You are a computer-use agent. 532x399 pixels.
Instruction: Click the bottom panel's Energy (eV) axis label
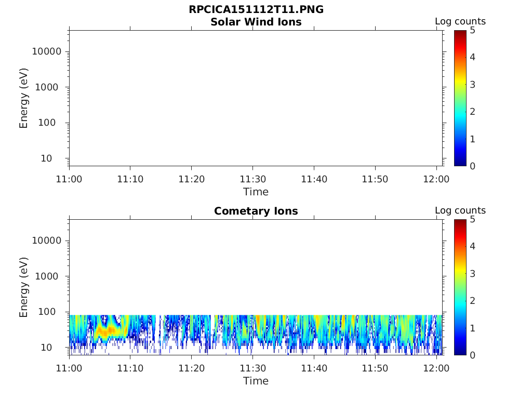(23, 287)
